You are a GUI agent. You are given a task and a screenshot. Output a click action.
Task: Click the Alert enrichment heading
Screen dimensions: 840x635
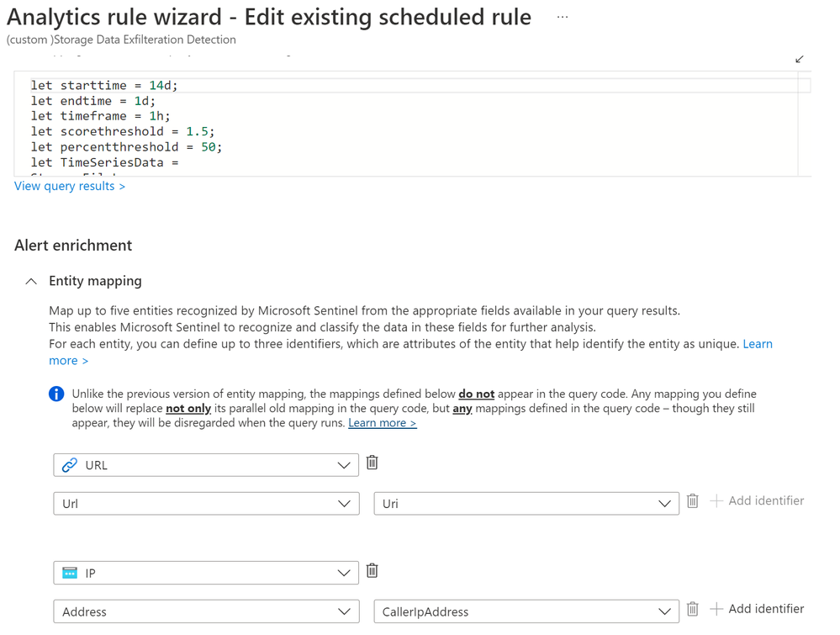coord(73,246)
